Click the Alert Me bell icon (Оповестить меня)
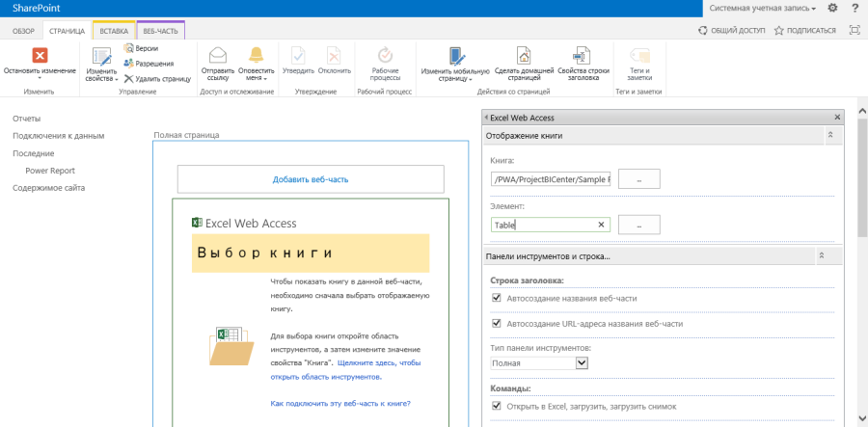868x427 pixels. pos(257,55)
